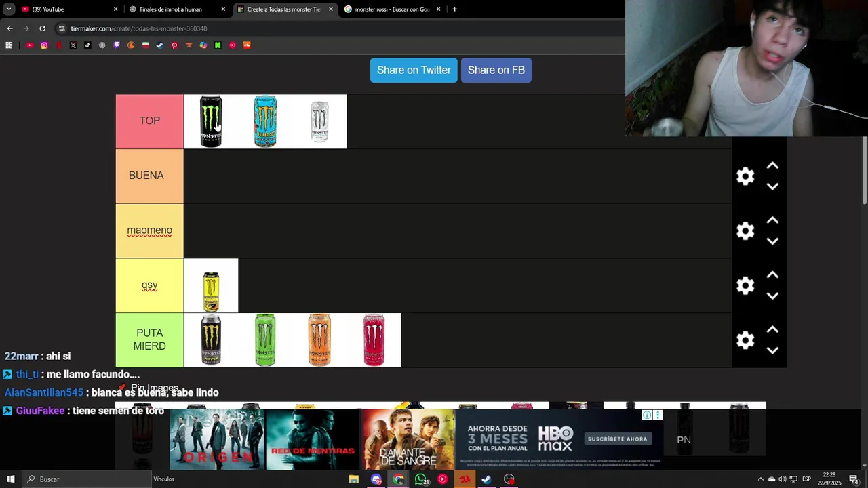Reload the tiermaker page
868x488 pixels.
coord(42,28)
